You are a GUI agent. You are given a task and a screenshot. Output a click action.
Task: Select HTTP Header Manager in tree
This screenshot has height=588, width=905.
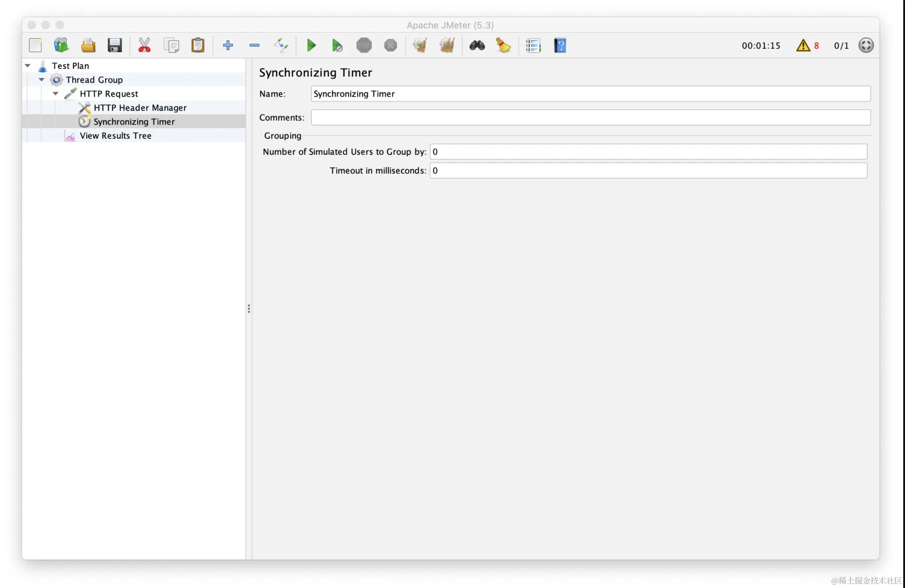point(140,108)
